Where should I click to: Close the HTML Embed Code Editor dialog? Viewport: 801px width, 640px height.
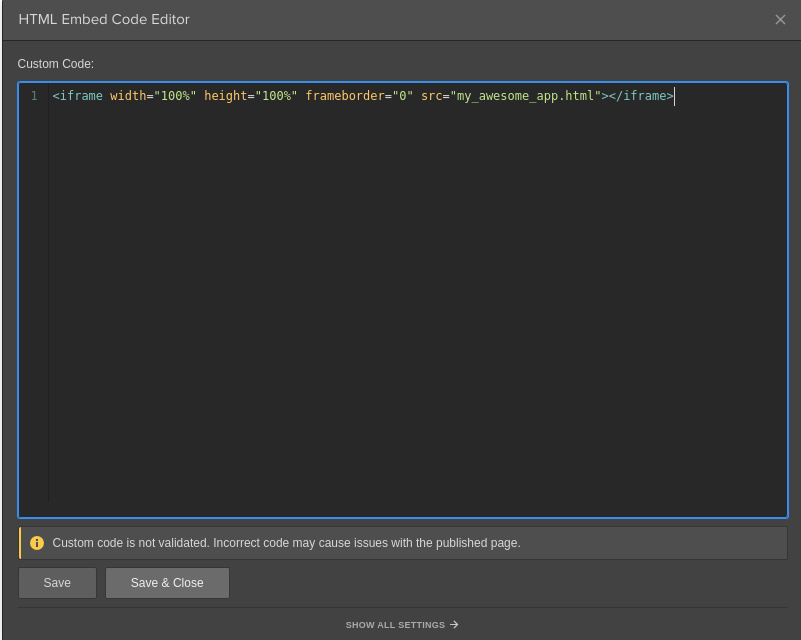[x=780, y=20]
